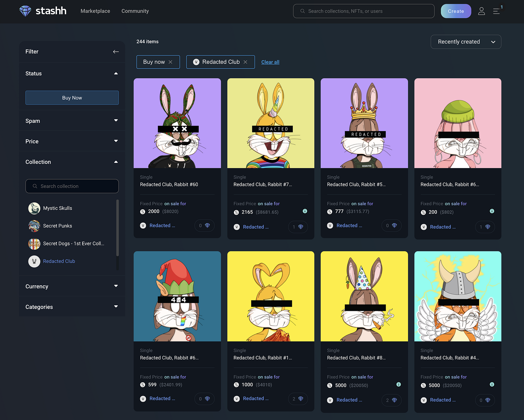Select Mystic Skulls collection filter
Screen dimensions: 524x420
(x=58, y=208)
